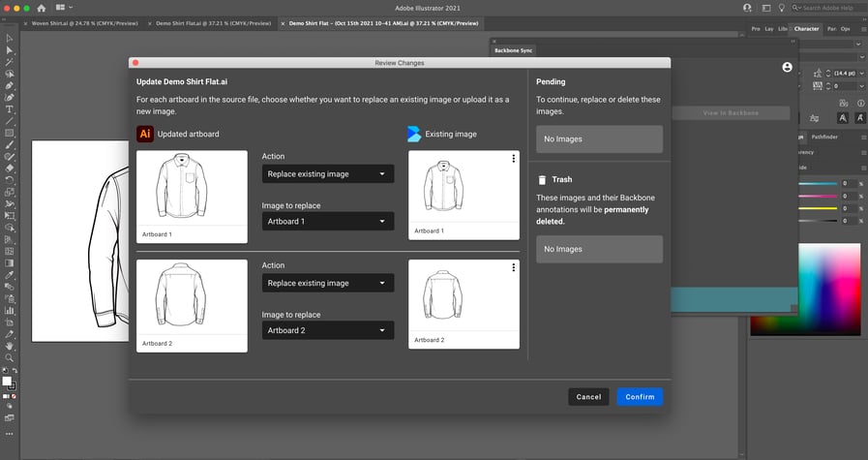868x460 pixels.
Task: Click the Confirm button
Action: 640,397
